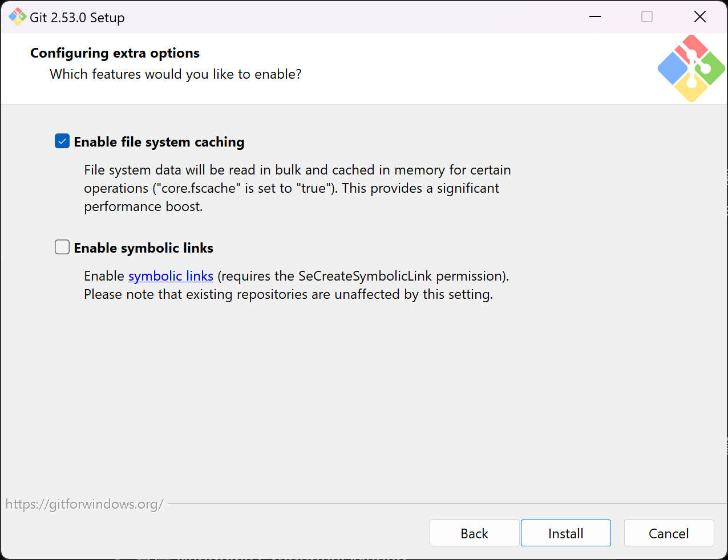Click the 'Enable file system caching' label text
The width and height of the screenshot is (728, 560).
point(159,142)
